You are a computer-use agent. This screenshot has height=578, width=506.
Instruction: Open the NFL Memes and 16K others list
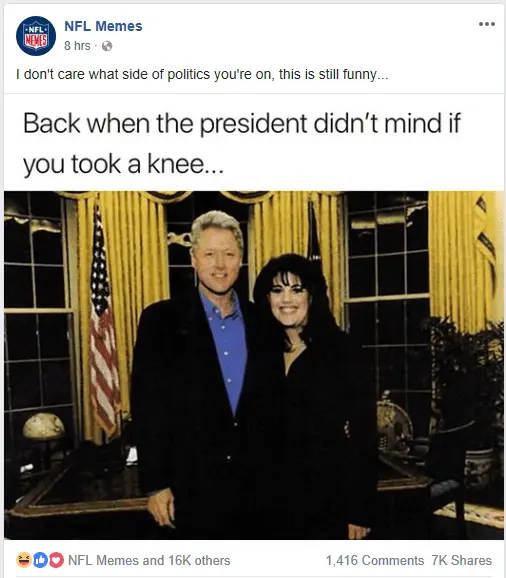point(149,560)
